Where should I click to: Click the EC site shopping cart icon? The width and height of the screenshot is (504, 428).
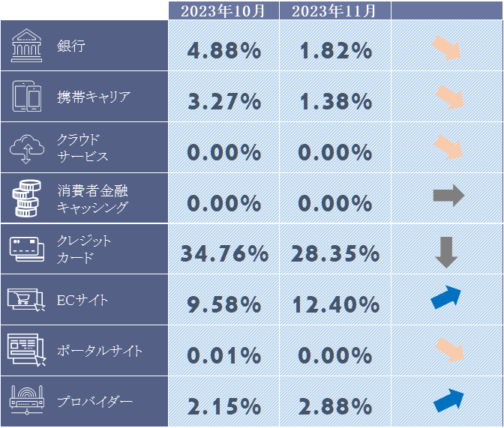pyautogui.click(x=27, y=300)
